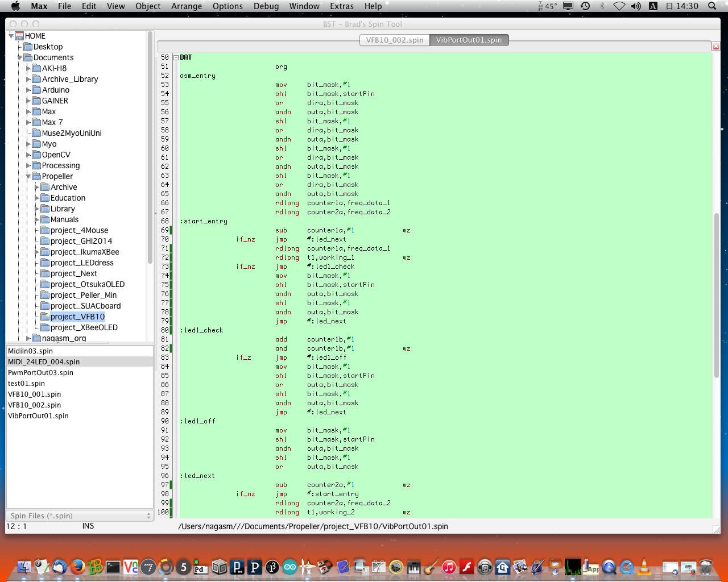Image resolution: width=728 pixels, height=582 pixels.
Task: Select MidiIn03.spin in the file list
Action: pos(31,351)
